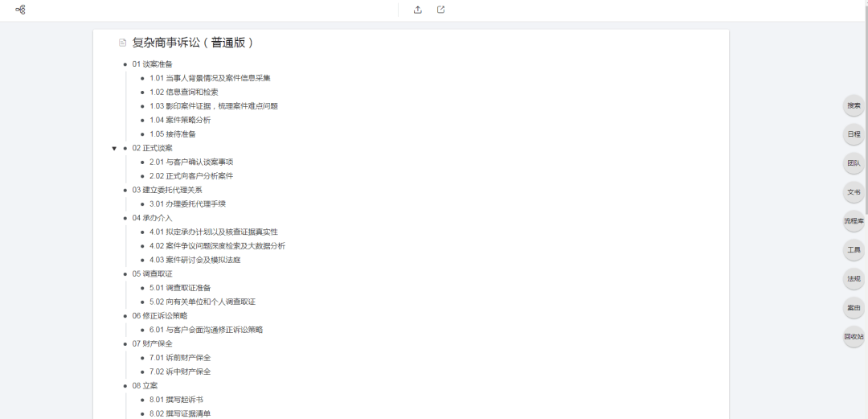Image resolution: width=868 pixels, height=419 pixels.
Task: Click the bullet of 07 财产保全
Action: pyautogui.click(x=125, y=343)
